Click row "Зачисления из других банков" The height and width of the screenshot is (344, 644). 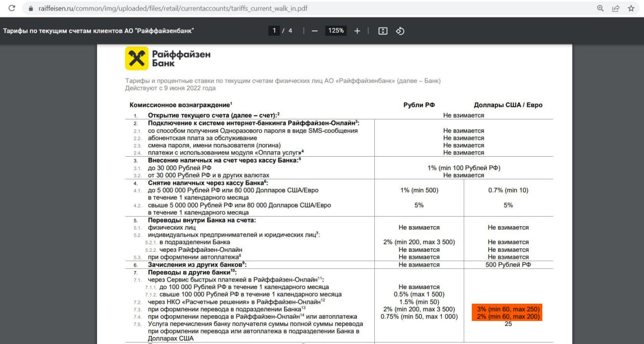197,264
